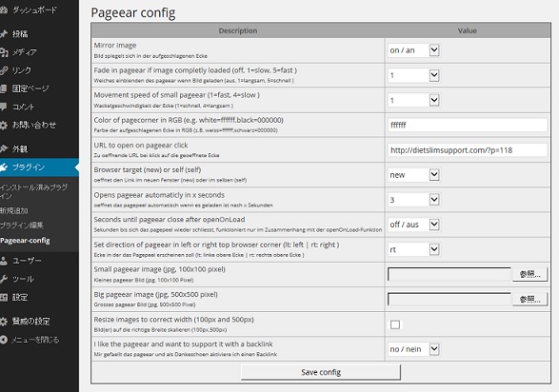Click the Dashboard gauge icon in sidebar

(x=3, y=10)
